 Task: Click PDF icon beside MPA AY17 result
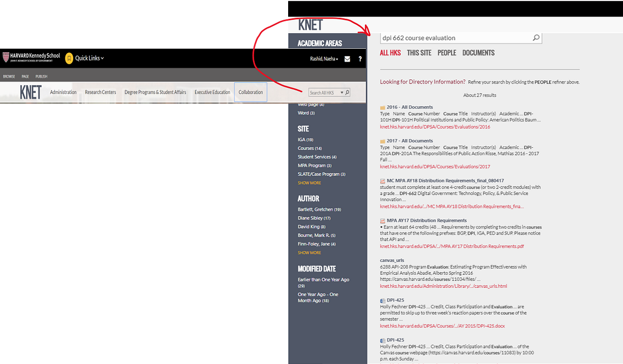point(383,220)
